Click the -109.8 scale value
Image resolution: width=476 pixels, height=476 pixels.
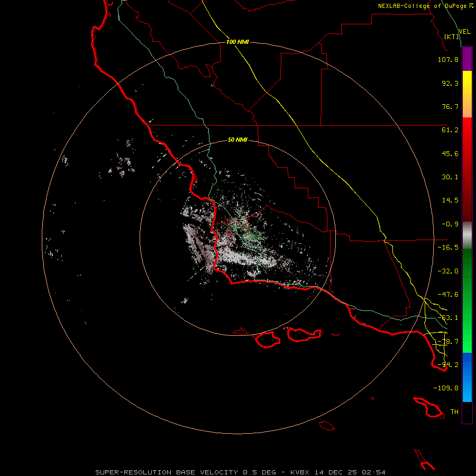pyautogui.click(x=446, y=388)
